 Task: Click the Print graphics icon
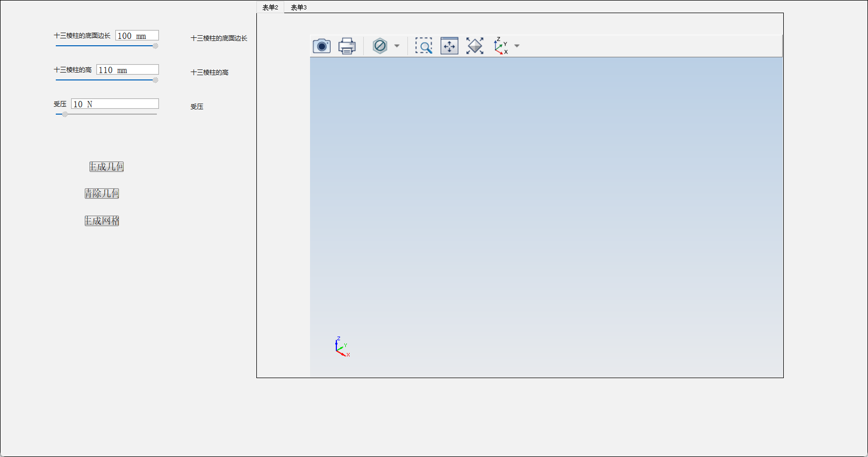tap(347, 46)
